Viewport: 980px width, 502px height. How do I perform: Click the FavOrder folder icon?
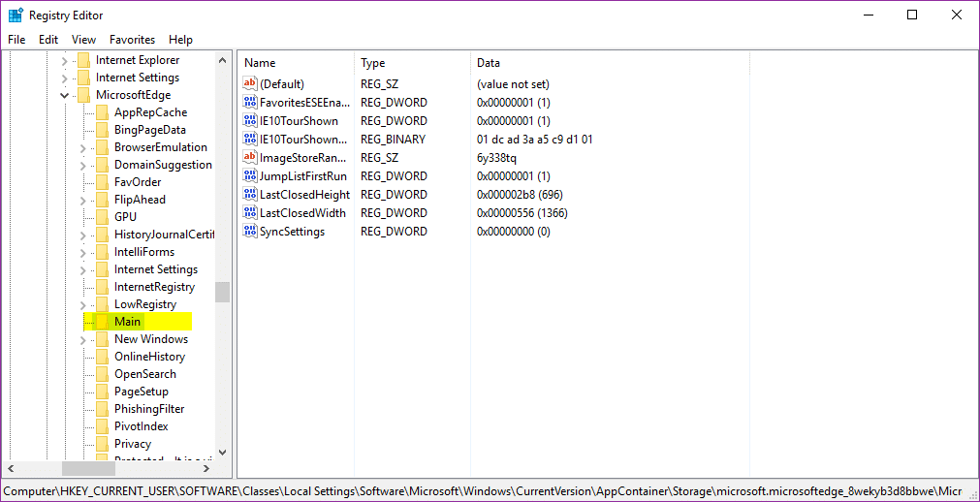point(102,182)
